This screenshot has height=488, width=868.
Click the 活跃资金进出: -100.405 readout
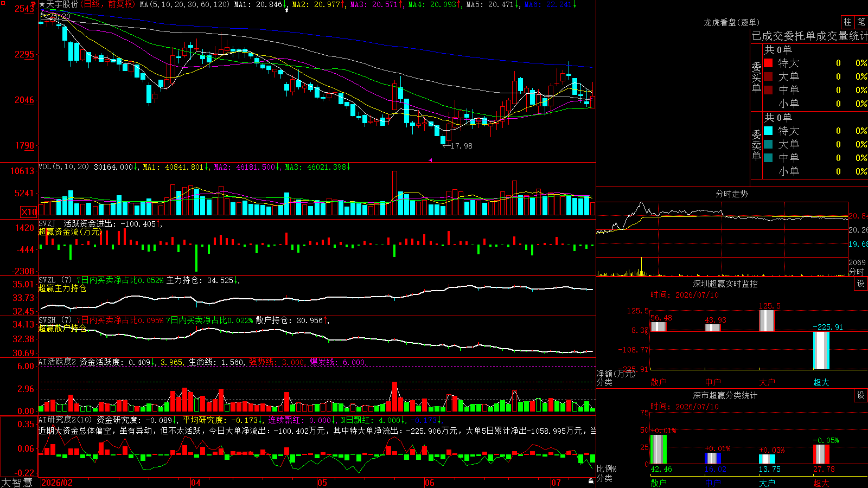pyautogui.click(x=110, y=223)
